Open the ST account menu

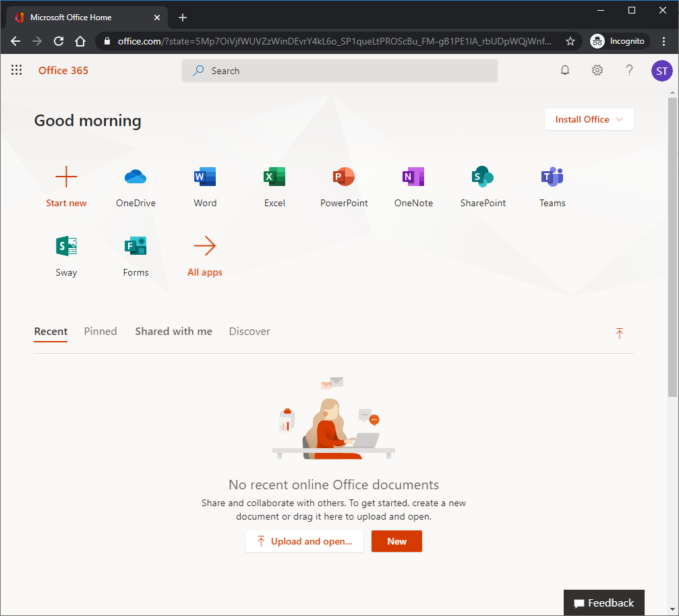661,70
